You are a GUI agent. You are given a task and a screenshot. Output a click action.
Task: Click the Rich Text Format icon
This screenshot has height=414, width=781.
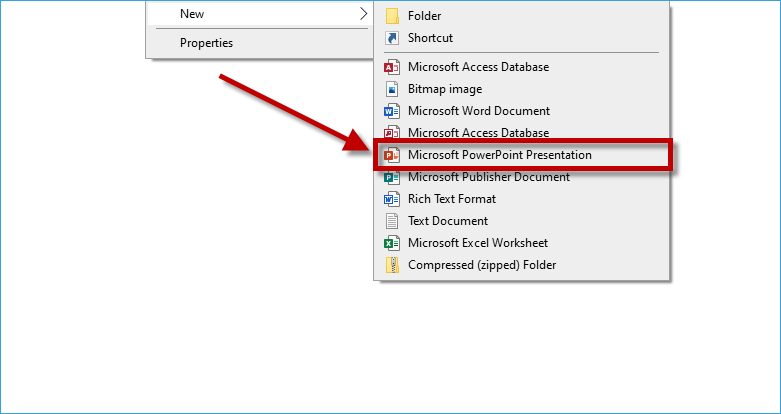pos(392,199)
